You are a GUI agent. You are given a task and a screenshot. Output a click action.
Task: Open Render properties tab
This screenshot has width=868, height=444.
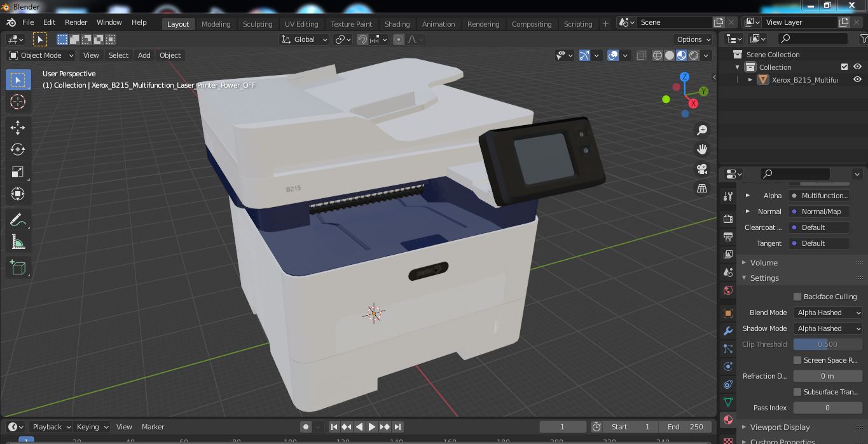pyautogui.click(x=728, y=219)
